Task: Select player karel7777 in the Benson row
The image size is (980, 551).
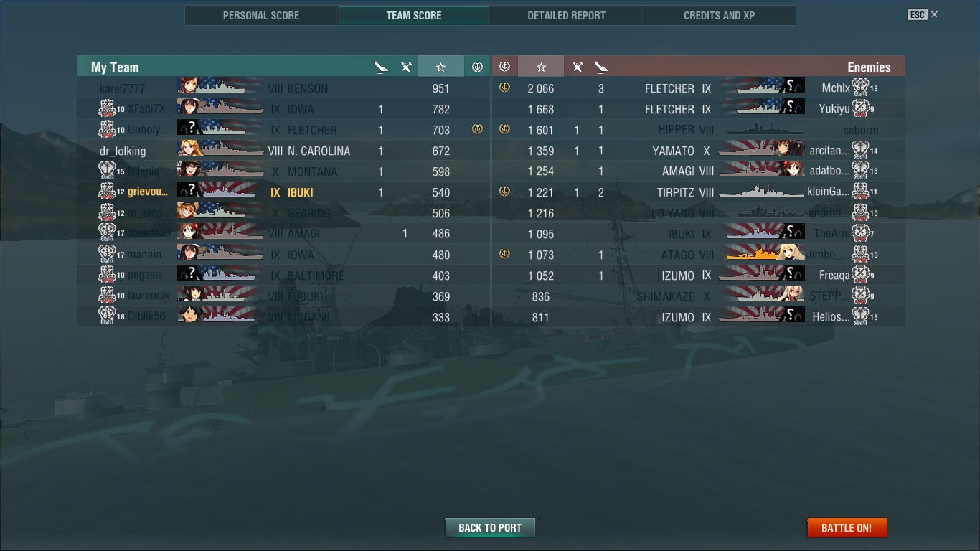Action: click(123, 88)
